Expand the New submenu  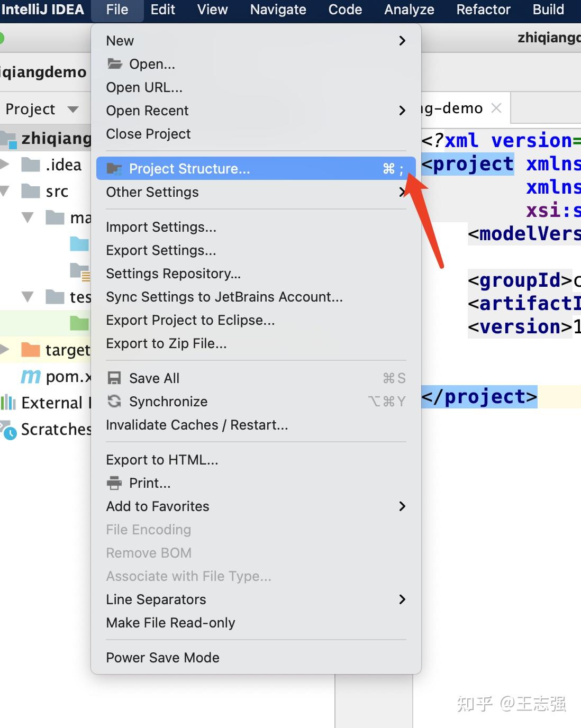402,41
